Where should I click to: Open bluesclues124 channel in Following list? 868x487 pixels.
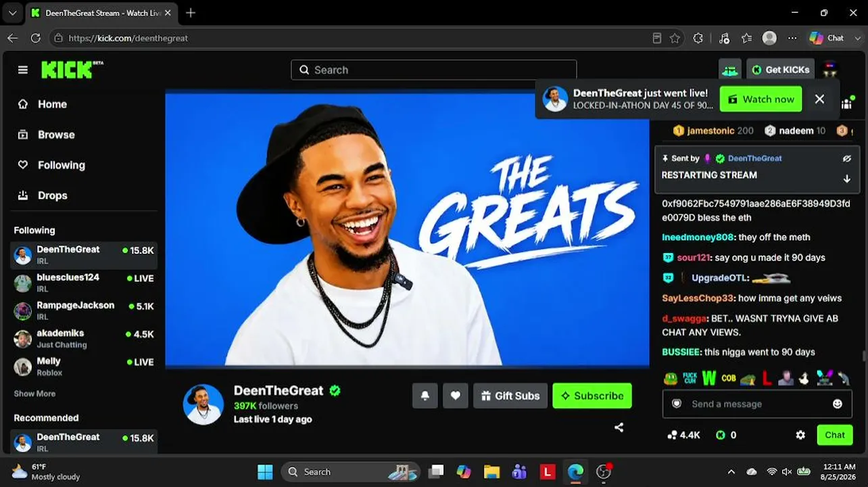click(85, 283)
